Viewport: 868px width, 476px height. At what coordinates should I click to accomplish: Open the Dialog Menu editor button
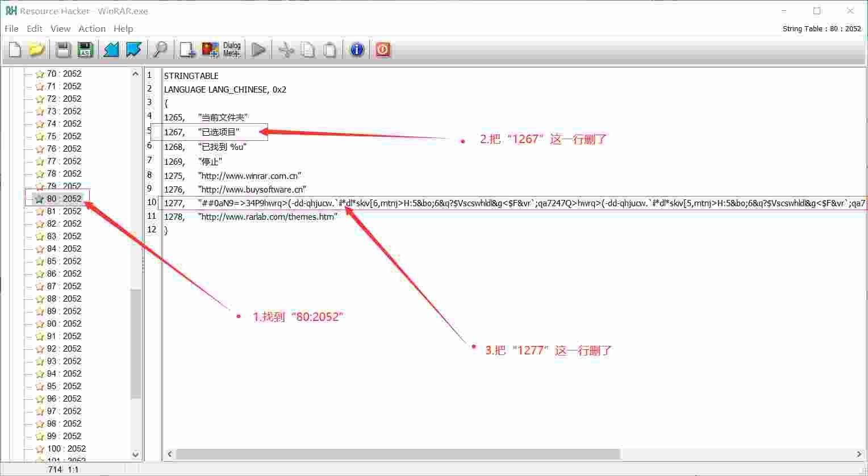232,50
